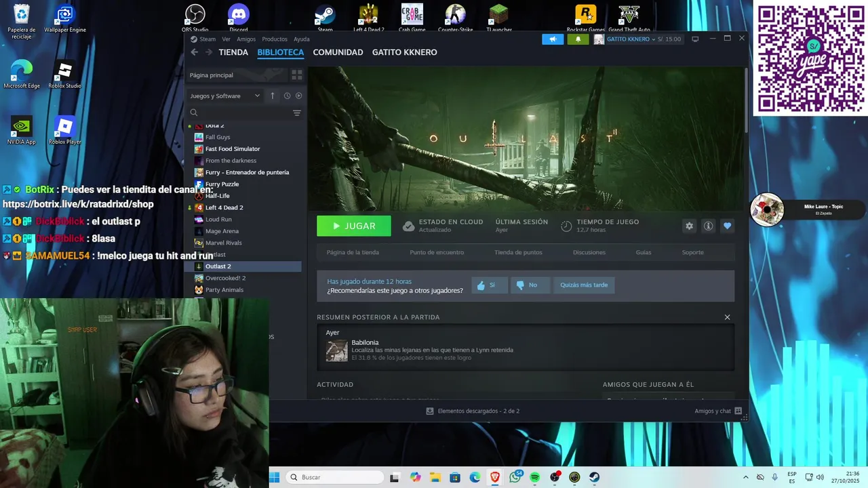The height and width of the screenshot is (488, 868).
Task: Open Punto de encuentro link
Action: tap(437, 252)
